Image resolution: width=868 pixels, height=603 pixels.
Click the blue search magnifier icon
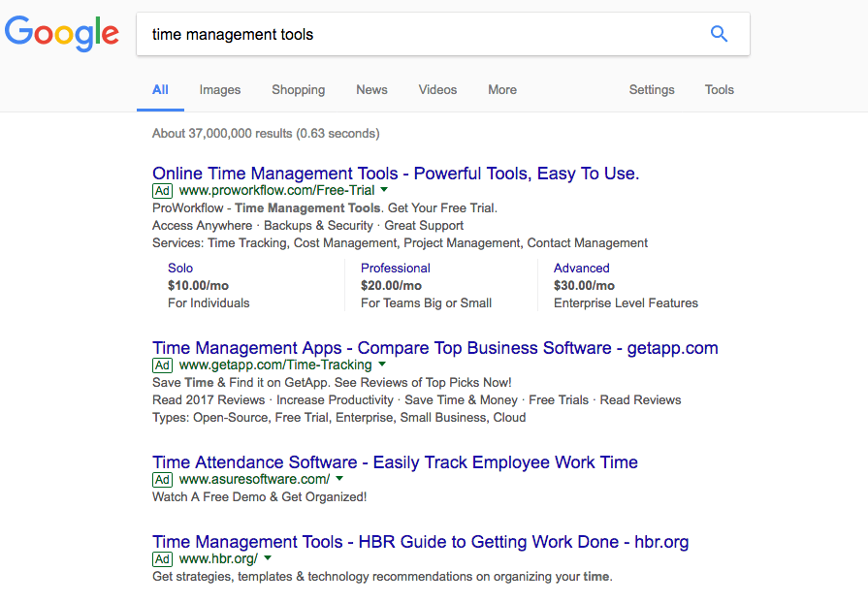[x=719, y=34]
